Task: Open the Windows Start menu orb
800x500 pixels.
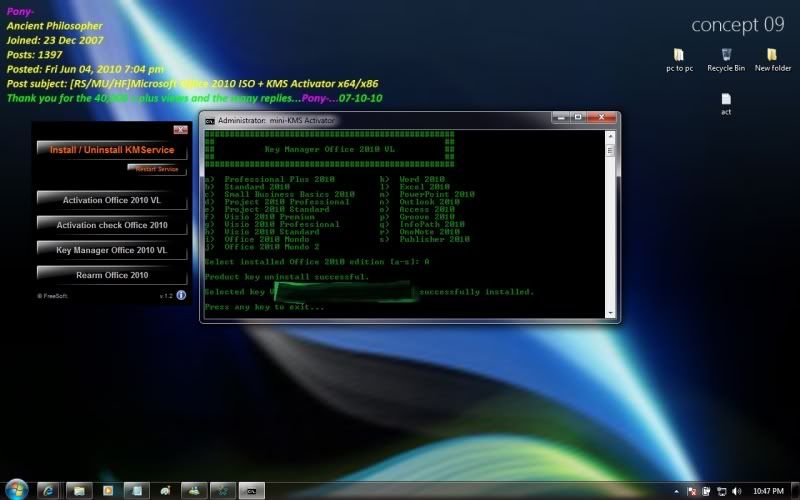Action: click(x=17, y=490)
